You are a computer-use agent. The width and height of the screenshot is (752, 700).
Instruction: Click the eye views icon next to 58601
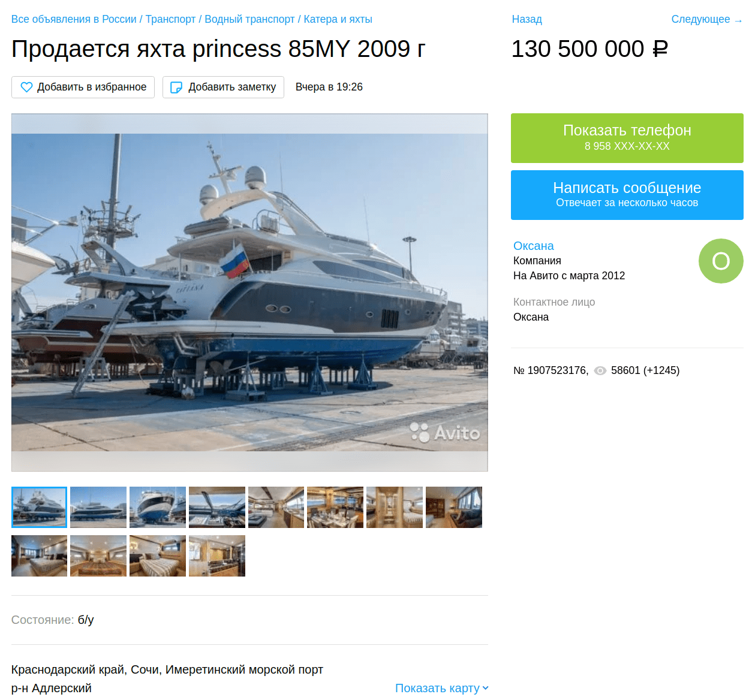coord(600,371)
